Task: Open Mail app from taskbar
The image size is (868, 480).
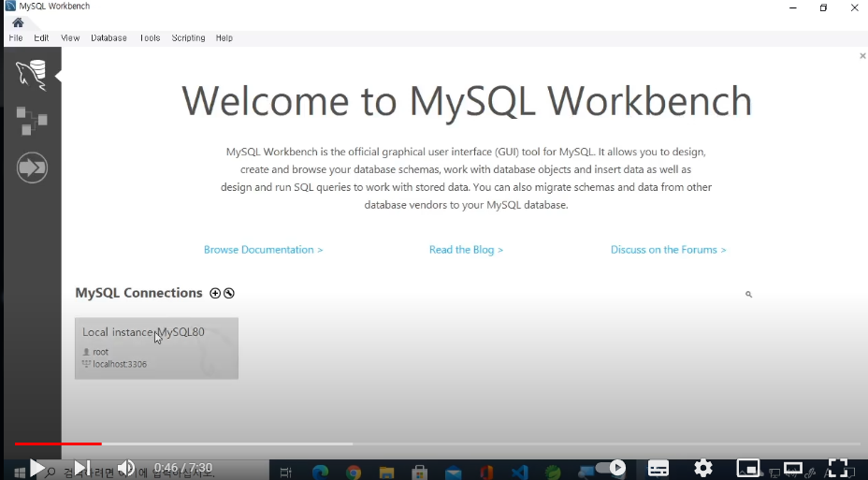Action: [x=453, y=473]
